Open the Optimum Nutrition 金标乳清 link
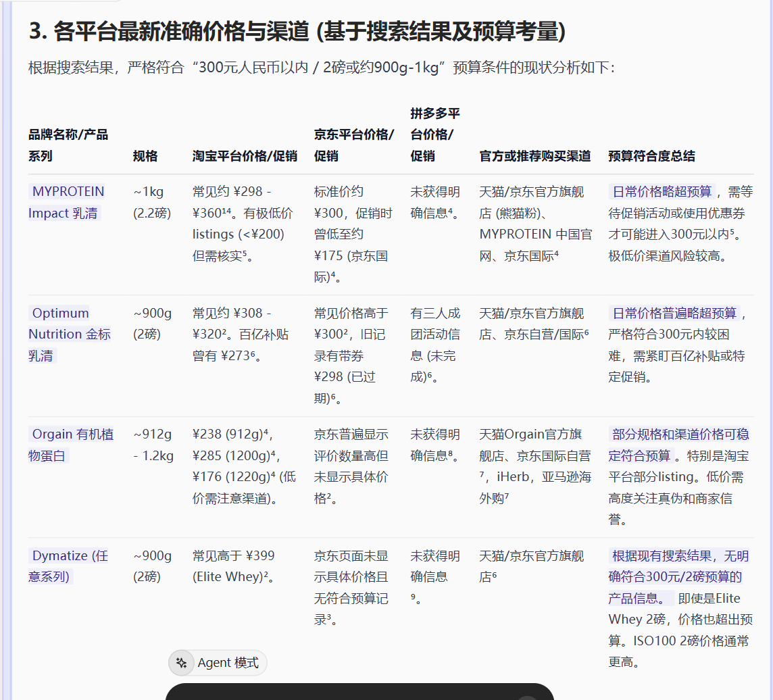This screenshot has width=773, height=700. pyautogui.click(x=69, y=334)
